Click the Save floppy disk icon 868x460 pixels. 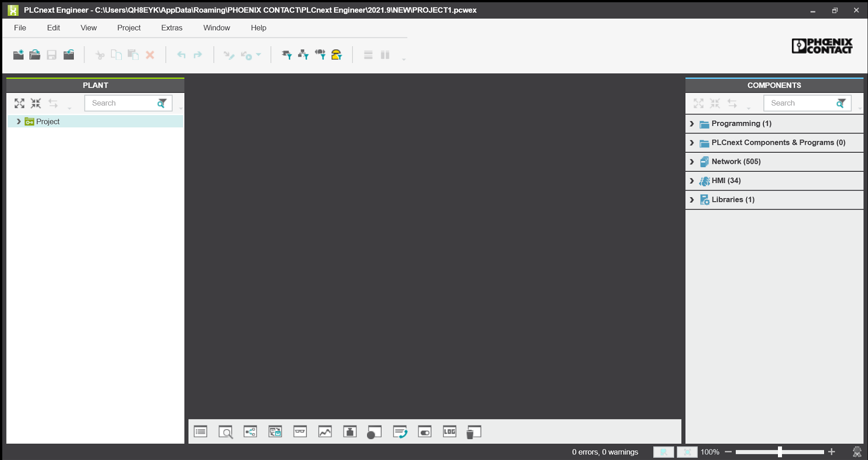pos(52,55)
